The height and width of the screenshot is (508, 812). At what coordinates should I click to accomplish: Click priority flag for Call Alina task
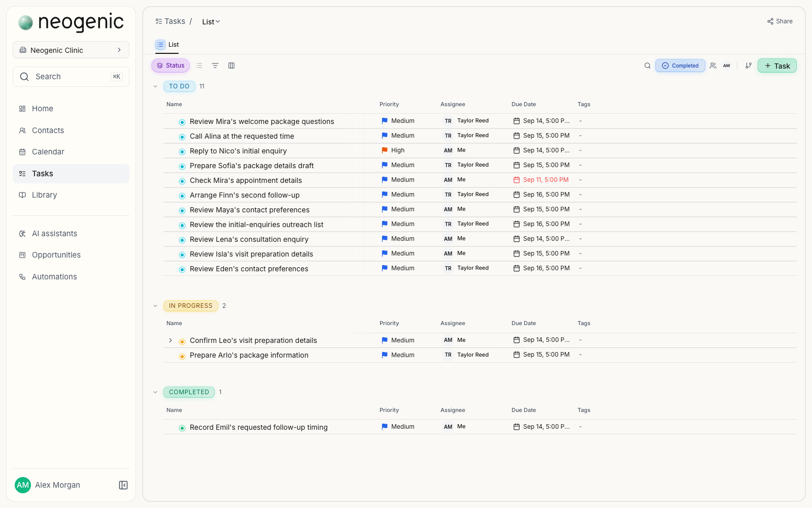pos(385,136)
